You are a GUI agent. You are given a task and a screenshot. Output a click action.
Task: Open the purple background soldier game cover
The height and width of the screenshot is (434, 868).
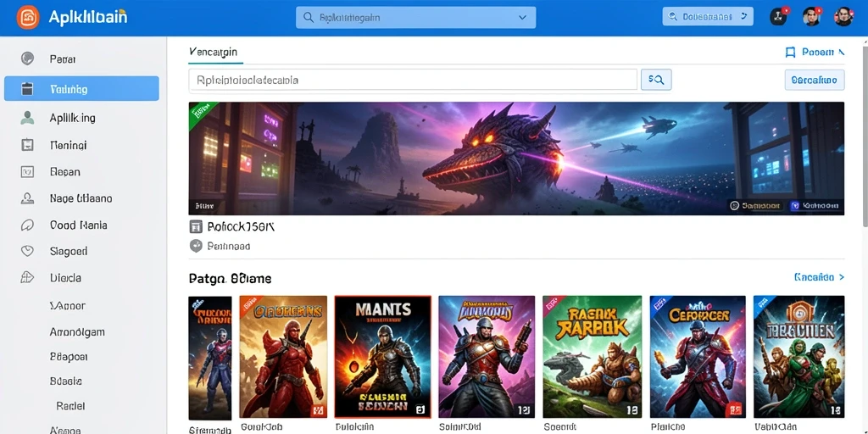[x=487, y=357]
